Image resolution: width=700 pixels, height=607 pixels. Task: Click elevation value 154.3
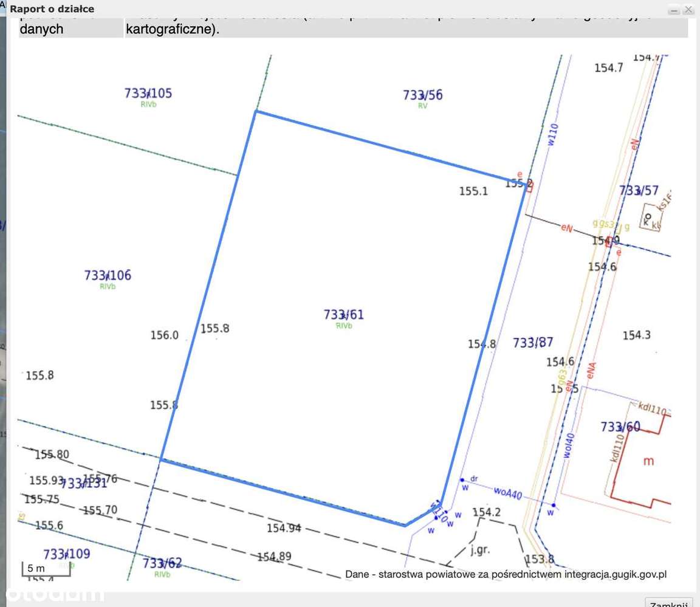pos(637,335)
